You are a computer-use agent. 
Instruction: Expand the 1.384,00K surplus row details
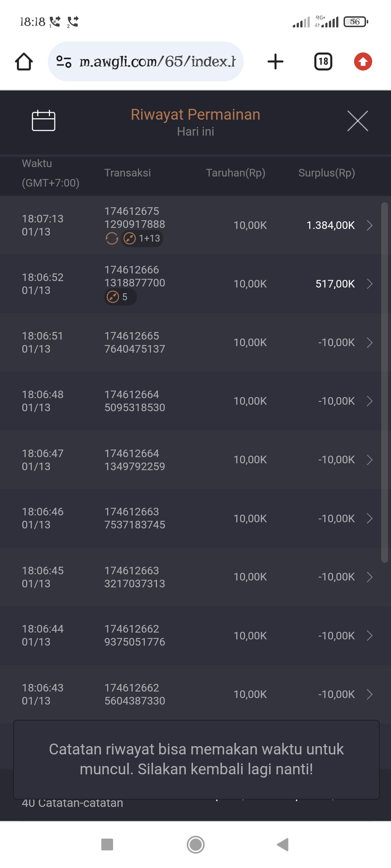(x=370, y=225)
